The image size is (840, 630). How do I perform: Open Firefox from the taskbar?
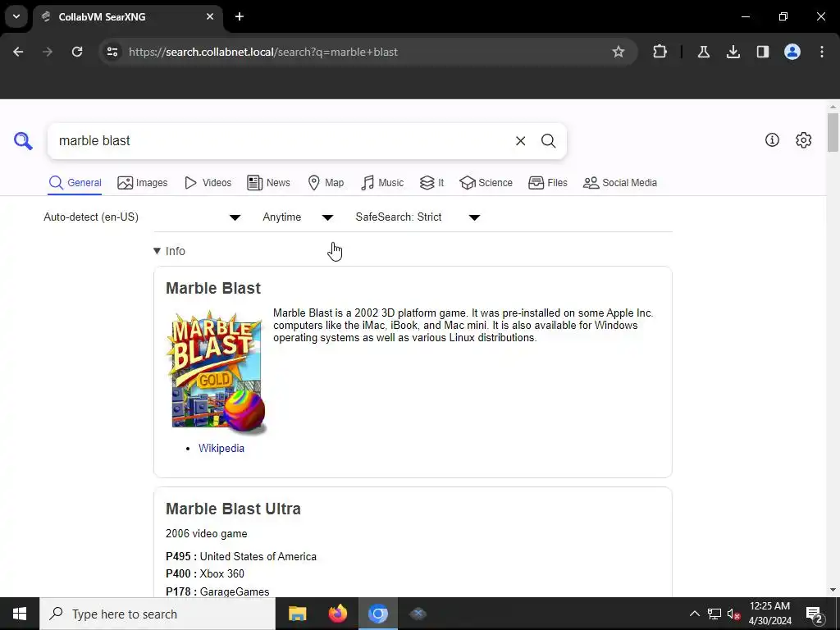337,614
